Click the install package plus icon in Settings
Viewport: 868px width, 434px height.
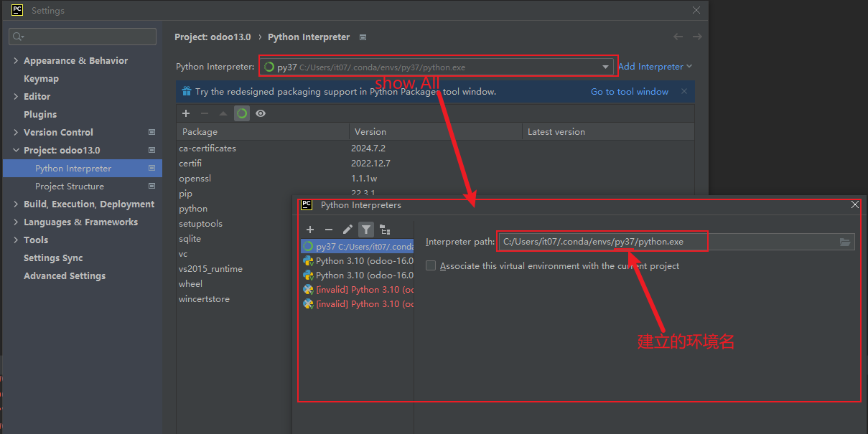click(186, 113)
